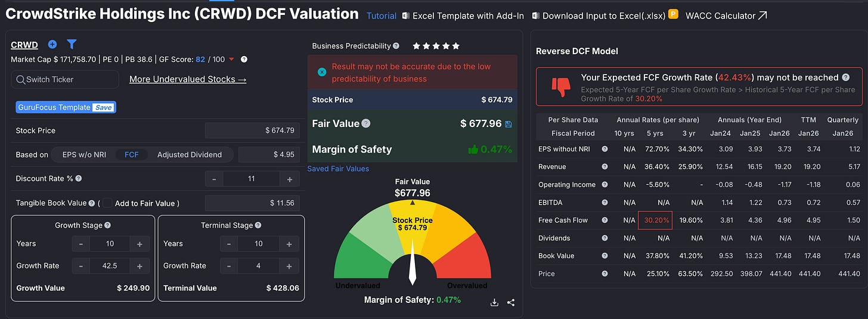
Task: Open the Price row help icon
Action: pos(604,274)
